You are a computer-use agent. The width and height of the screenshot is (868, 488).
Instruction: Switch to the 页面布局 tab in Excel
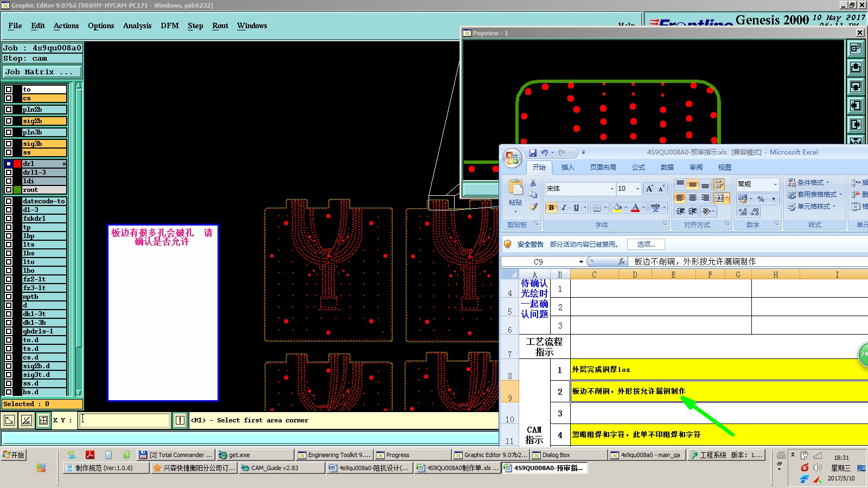(x=603, y=168)
